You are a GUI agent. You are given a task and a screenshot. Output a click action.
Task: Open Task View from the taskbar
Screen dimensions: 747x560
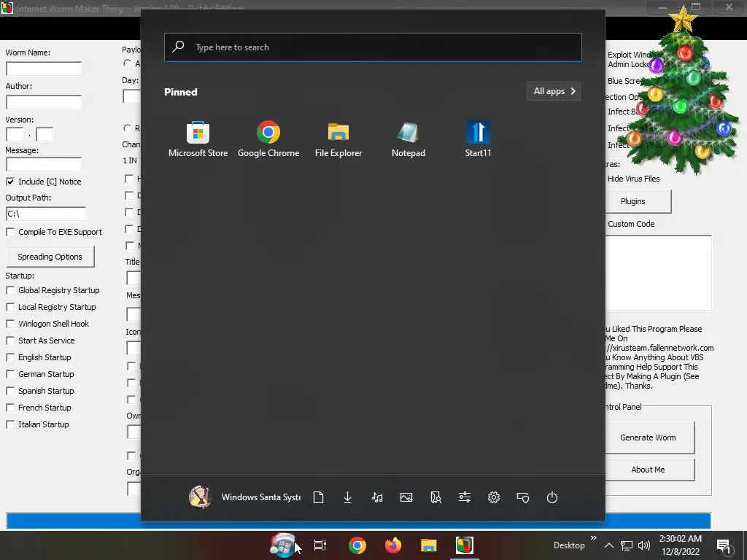(320, 545)
